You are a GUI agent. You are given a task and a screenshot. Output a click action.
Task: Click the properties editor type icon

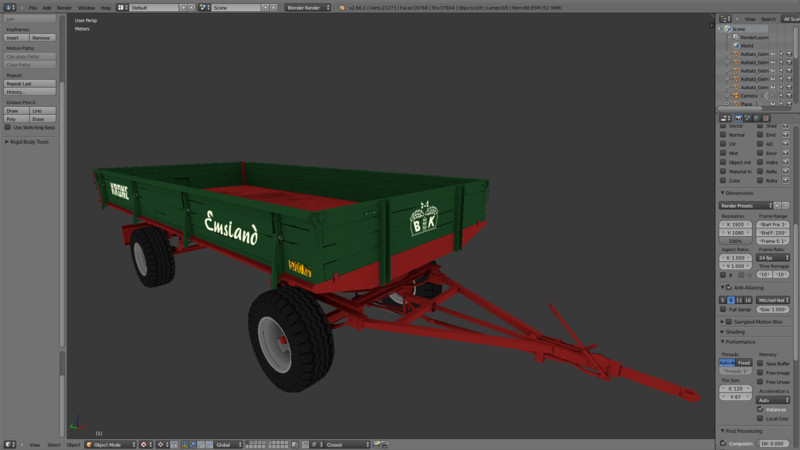tap(725, 118)
